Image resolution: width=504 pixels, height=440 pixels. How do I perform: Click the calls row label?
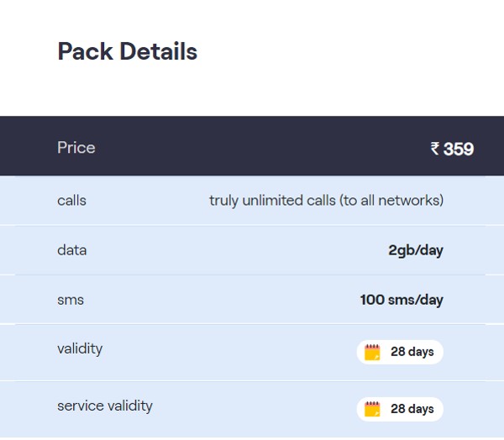71,201
